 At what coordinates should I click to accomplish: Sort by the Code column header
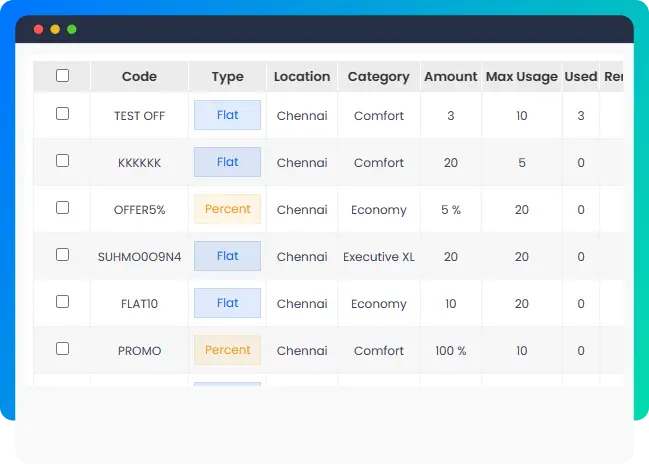pyautogui.click(x=139, y=77)
